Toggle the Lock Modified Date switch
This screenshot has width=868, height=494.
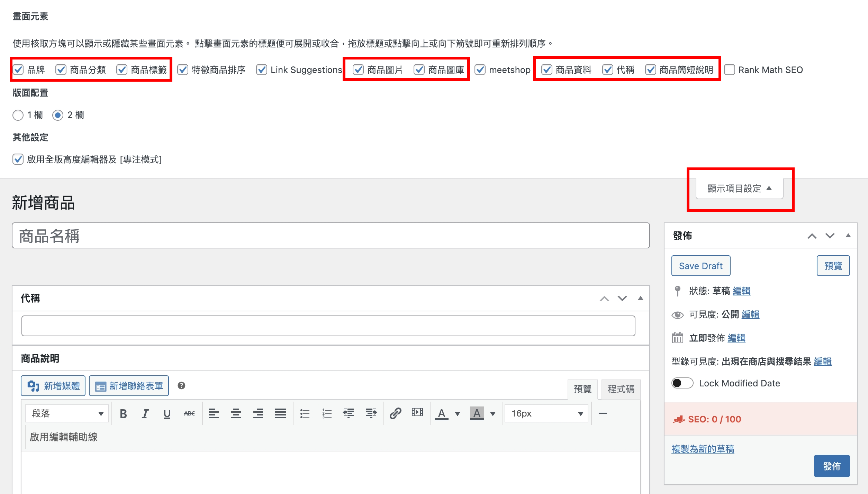tap(682, 383)
